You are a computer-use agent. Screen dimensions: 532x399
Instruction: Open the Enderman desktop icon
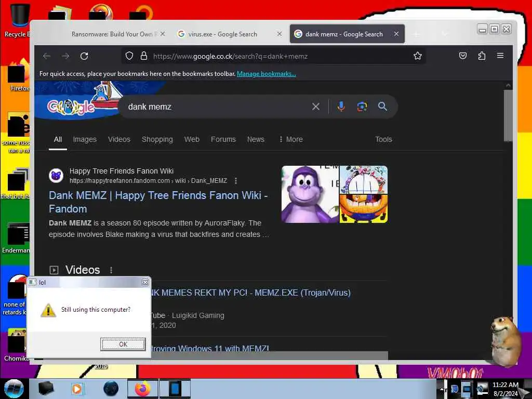pos(16,238)
